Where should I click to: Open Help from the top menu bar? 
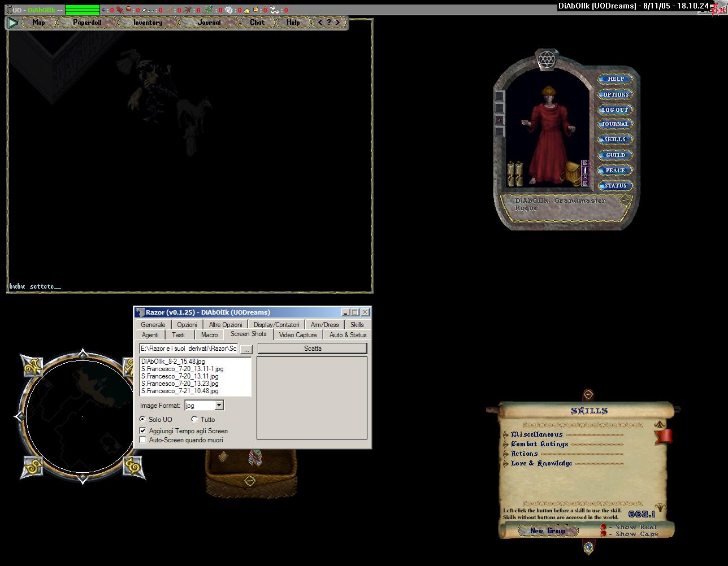click(293, 23)
